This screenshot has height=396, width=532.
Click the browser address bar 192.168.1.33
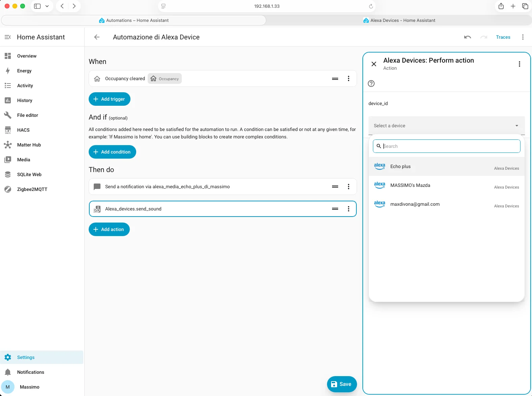tap(267, 6)
